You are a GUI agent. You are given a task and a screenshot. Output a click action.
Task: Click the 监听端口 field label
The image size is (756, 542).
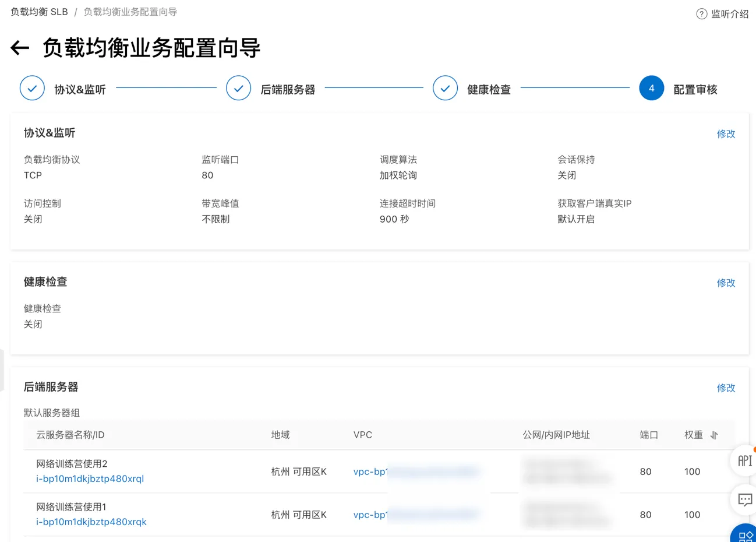[220, 160]
